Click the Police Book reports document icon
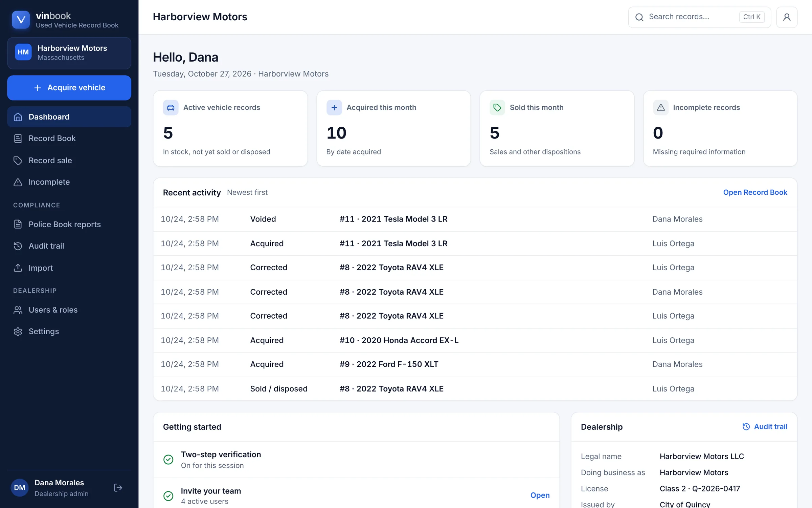Viewport: 812px width, 508px height. (x=18, y=224)
